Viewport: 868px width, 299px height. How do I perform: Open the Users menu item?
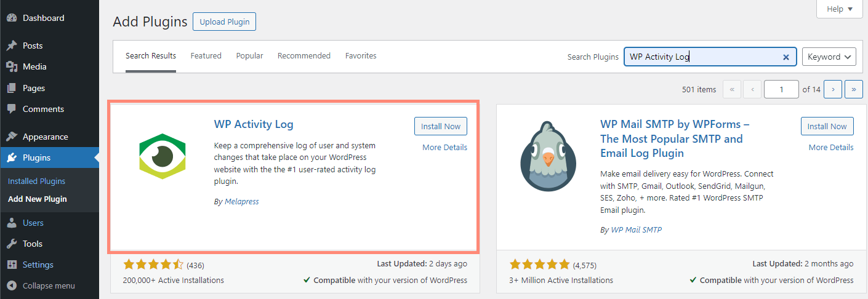[49, 223]
